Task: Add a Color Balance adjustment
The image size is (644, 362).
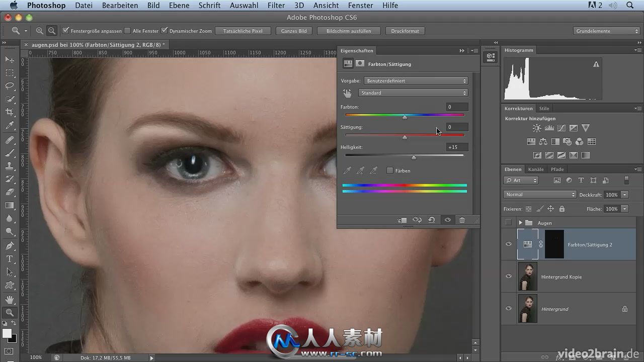Action: 543,142
